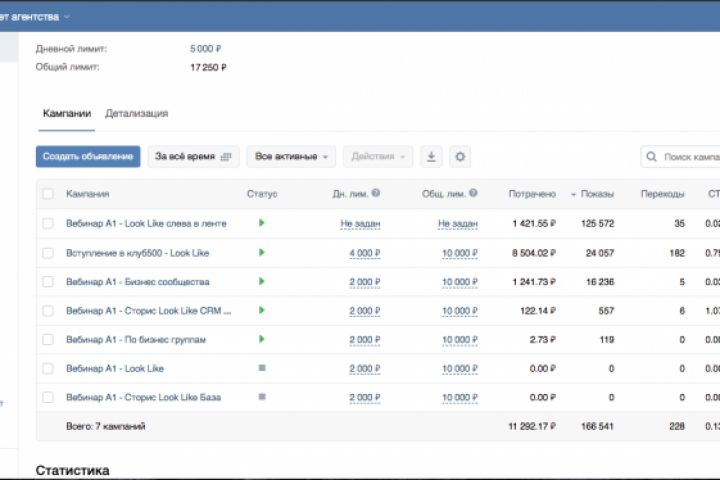Check Вступление в клуб500 - Look Like row
Image resolution: width=720 pixels, height=480 pixels.
48,253
